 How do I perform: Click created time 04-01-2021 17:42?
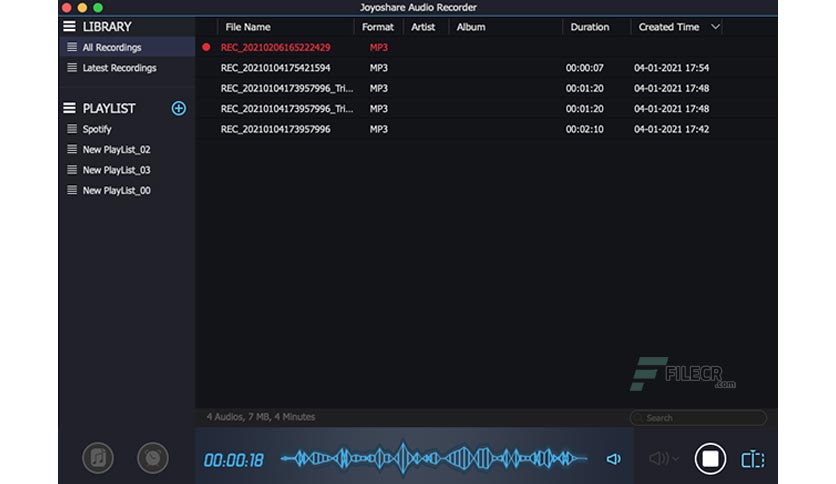coord(671,129)
